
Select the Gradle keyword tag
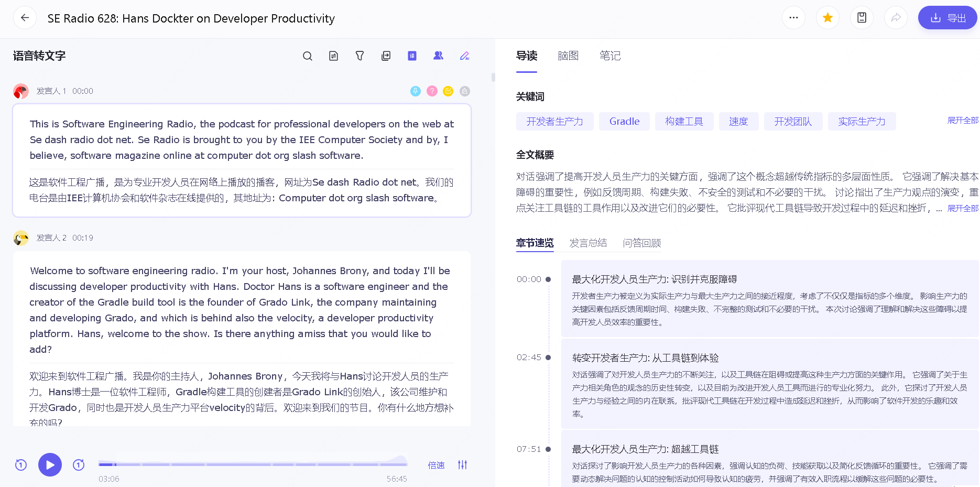click(x=624, y=122)
